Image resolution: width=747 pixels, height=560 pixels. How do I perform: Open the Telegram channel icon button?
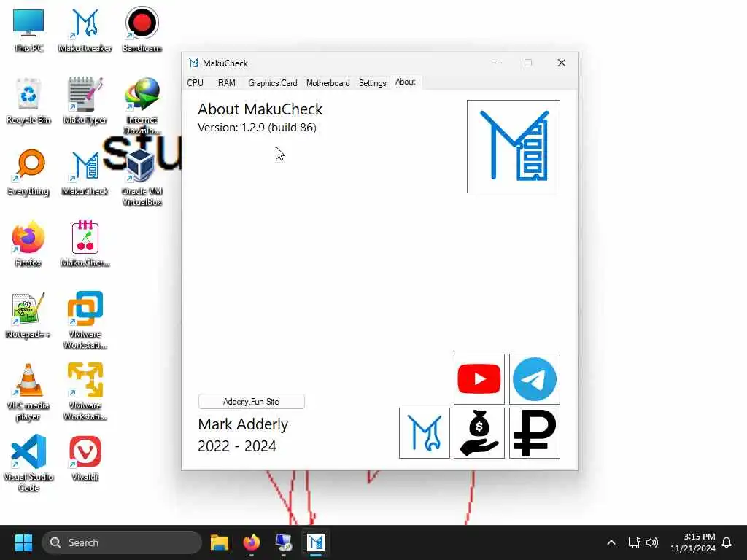[x=535, y=379]
